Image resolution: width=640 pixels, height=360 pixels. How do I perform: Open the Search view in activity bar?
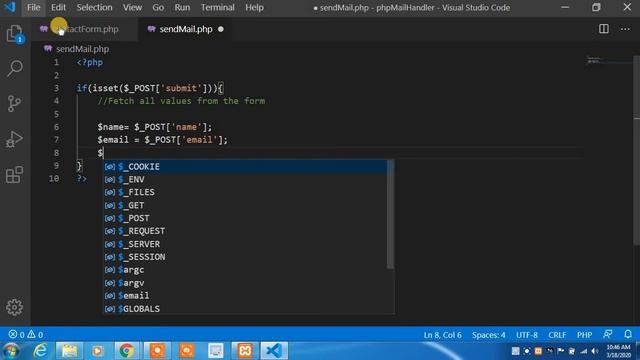point(15,69)
